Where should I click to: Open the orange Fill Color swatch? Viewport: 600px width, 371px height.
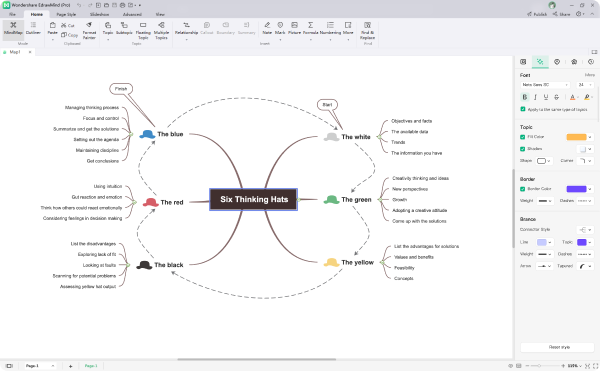pyautogui.click(x=576, y=137)
